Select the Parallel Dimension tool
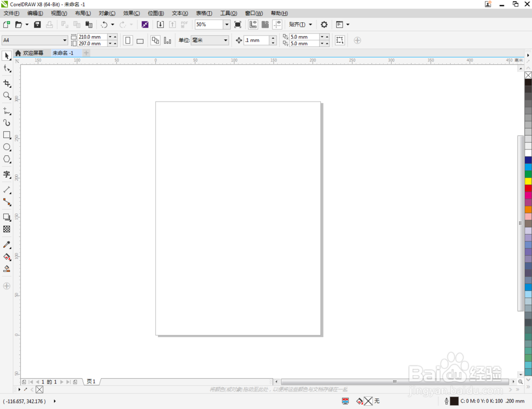This screenshot has height=409, width=532. (x=6, y=190)
